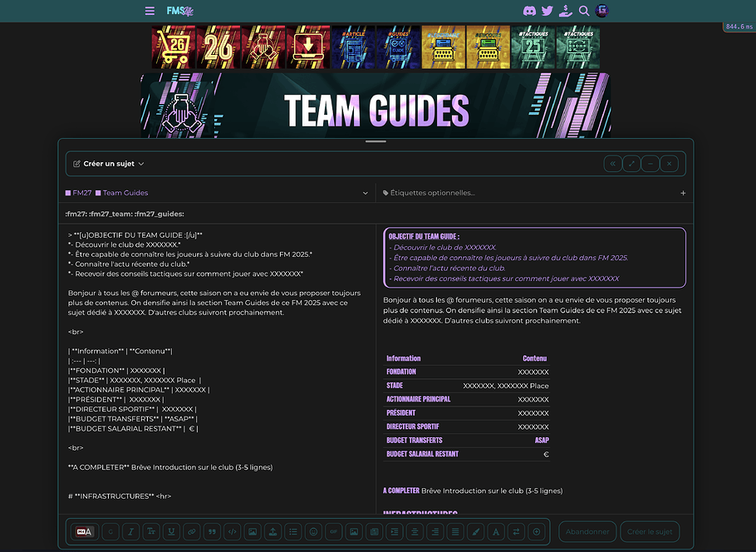The image size is (756, 552).
Task: Insert a blockquote from the composer toolbar
Action: pos(212,532)
